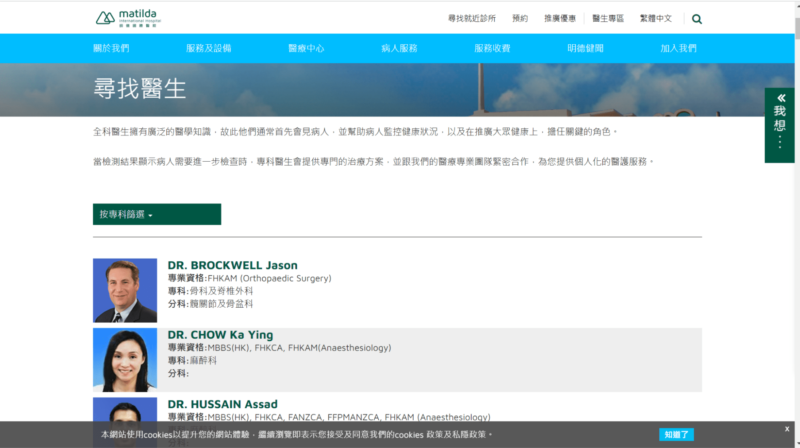Open DR. HUSSAIN Assad's profile link
Viewport: 800px width, 448px height.
pos(222,404)
